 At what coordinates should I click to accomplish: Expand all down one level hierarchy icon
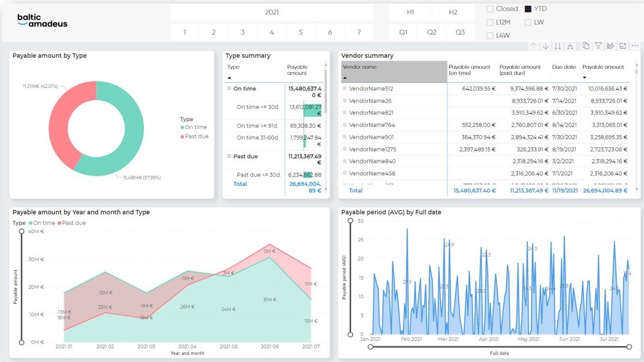(570, 46)
